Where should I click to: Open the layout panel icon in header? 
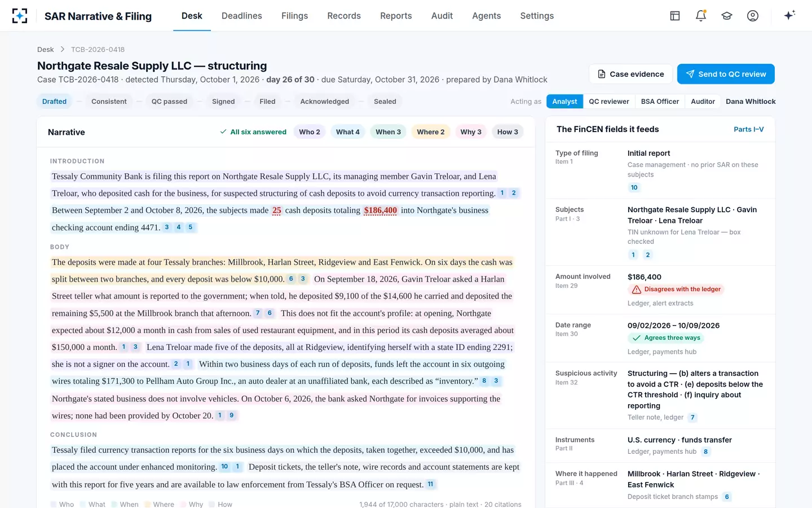point(675,16)
